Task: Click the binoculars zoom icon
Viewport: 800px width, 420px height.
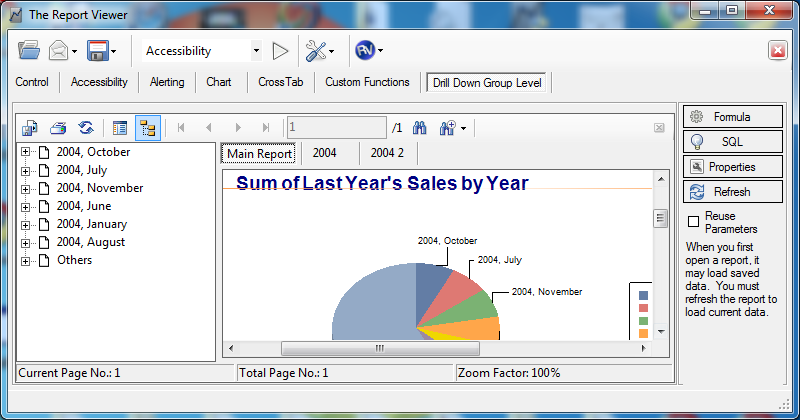Action: tap(447, 128)
